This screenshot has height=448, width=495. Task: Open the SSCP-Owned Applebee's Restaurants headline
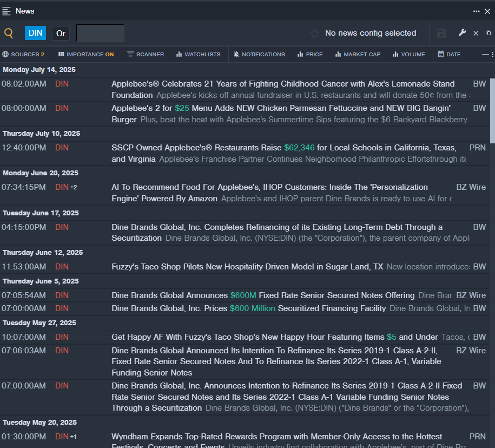click(x=284, y=153)
